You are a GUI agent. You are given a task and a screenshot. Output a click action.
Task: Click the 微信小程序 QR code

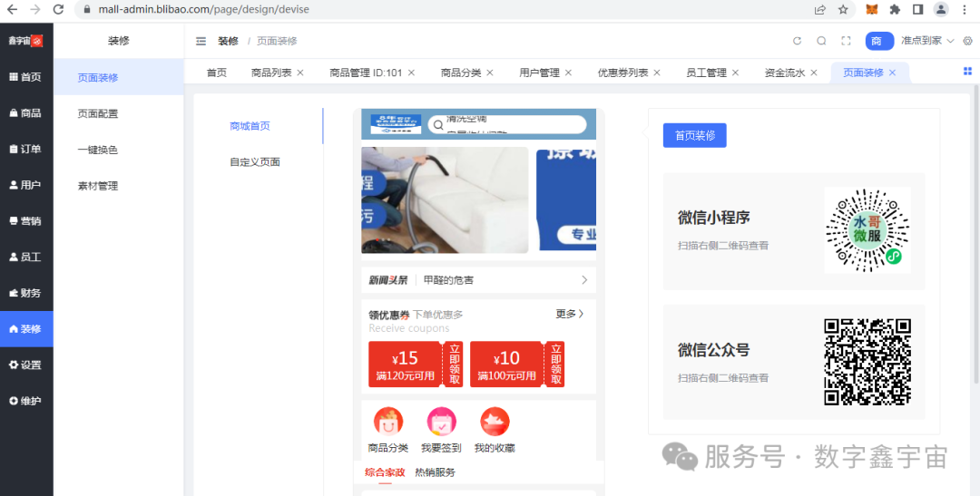tap(867, 230)
